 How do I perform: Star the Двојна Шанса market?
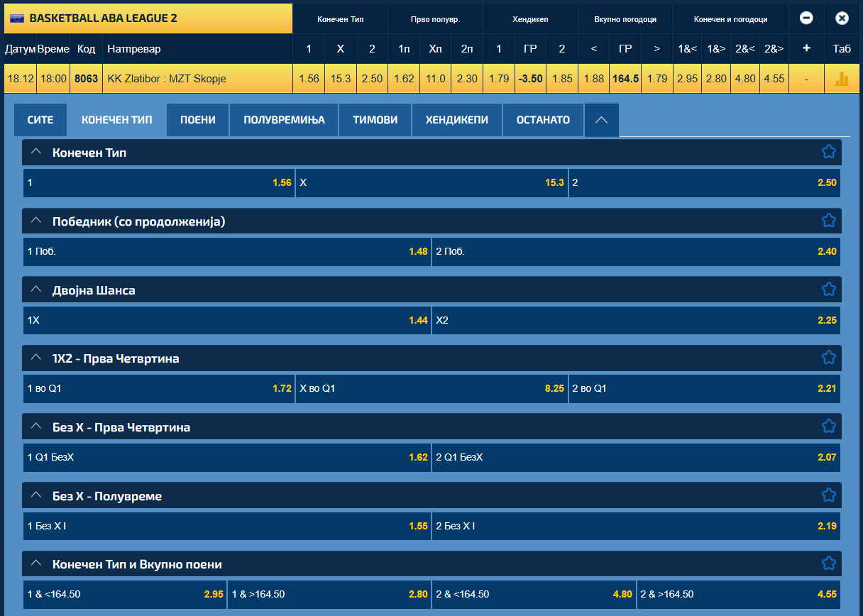[828, 290]
